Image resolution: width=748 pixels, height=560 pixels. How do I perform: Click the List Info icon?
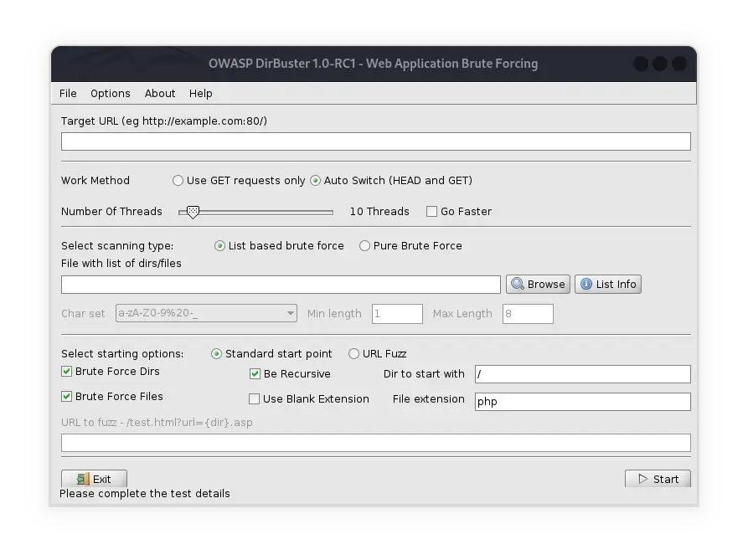(x=585, y=285)
